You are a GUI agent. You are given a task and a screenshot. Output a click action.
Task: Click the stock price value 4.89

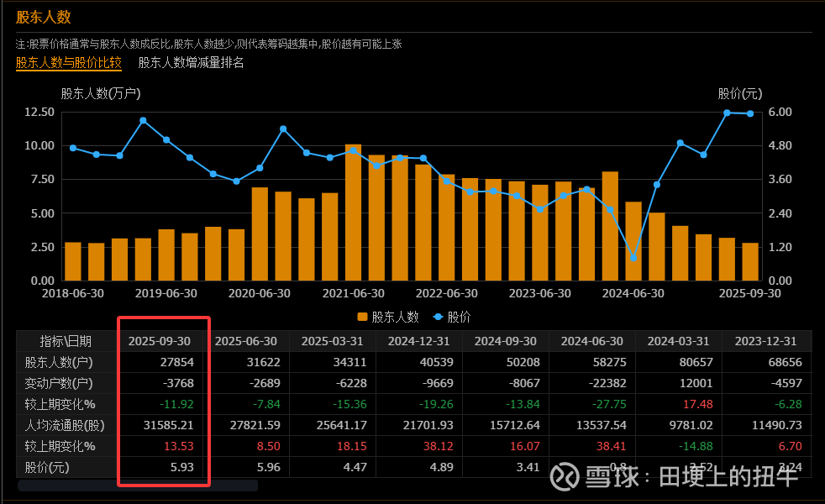point(441,467)
